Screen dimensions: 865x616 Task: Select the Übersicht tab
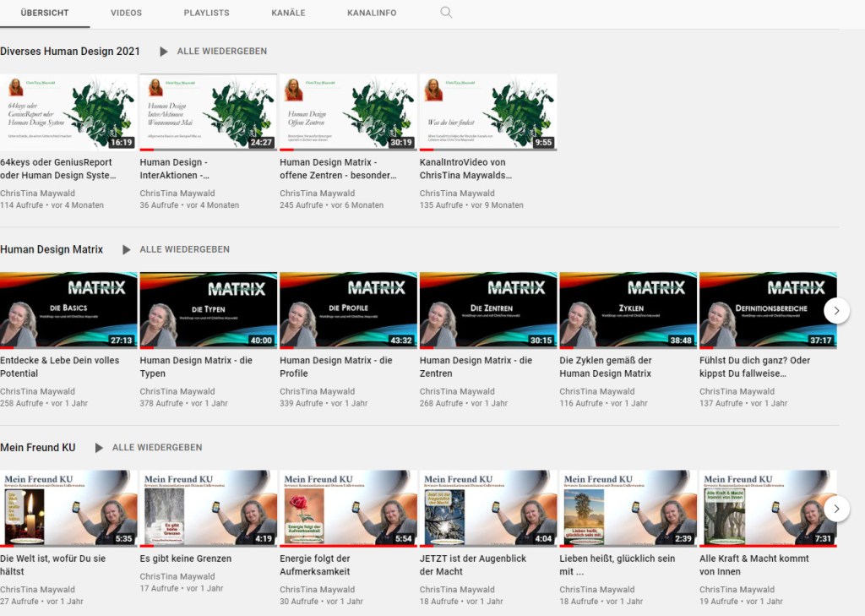coord(45,14)
